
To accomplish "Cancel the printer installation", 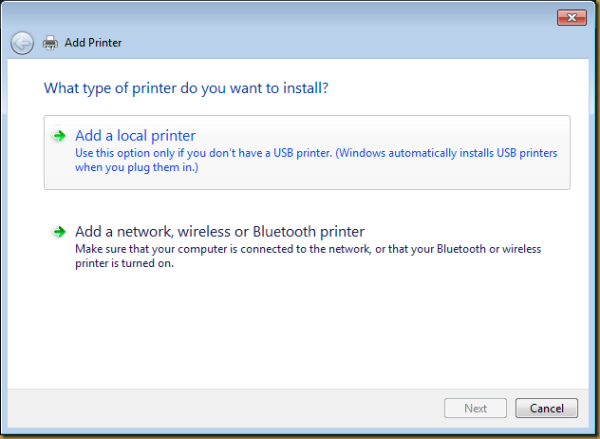I will [546, 408].
